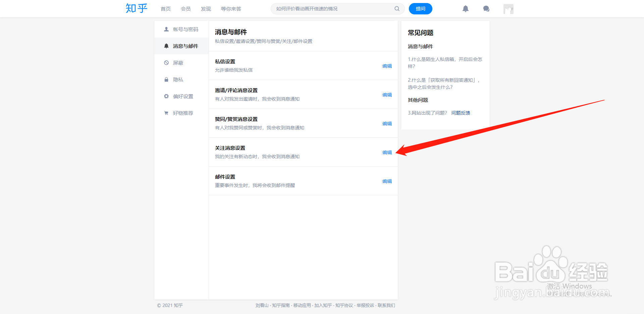Open the 首页 menu item
The height and width of the screenshot is (314, 644).
pyautogui.click(x=165, y=9)
